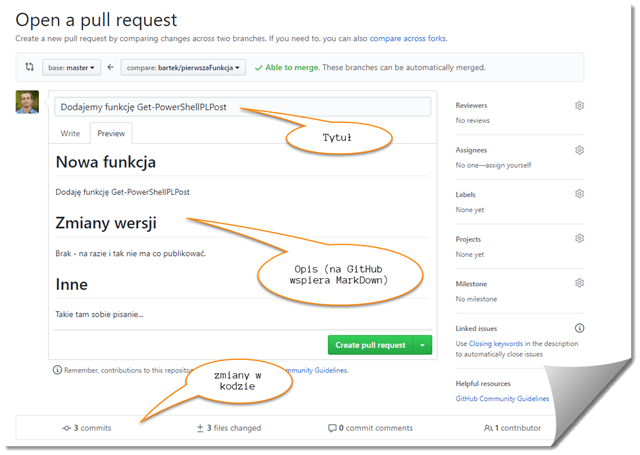
Task: Expand Create pull request options arrow
Action: point(422,345)
